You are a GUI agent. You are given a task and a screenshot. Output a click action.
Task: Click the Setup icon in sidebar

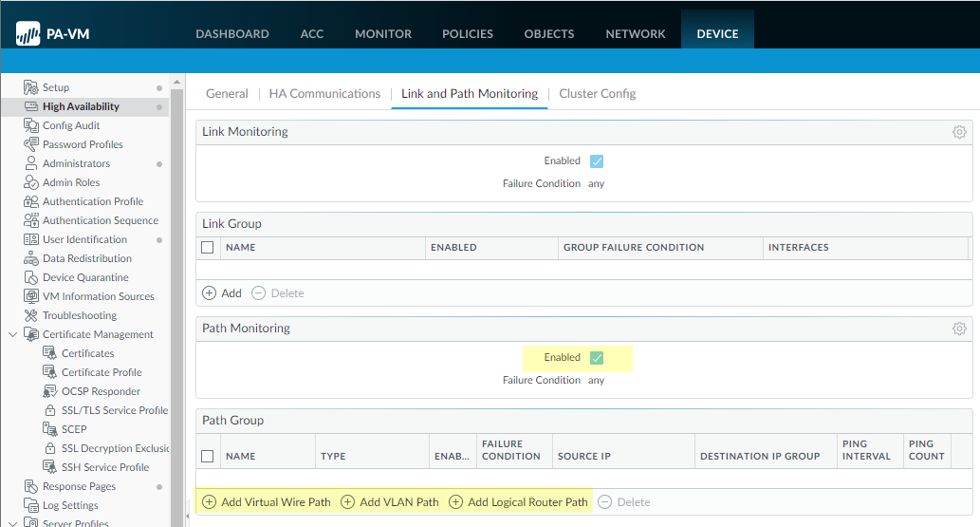pos(30,87)
